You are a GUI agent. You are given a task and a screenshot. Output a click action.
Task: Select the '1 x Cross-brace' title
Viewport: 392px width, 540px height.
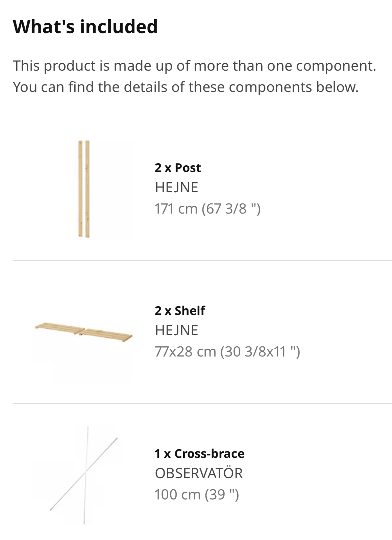[199, 453]
